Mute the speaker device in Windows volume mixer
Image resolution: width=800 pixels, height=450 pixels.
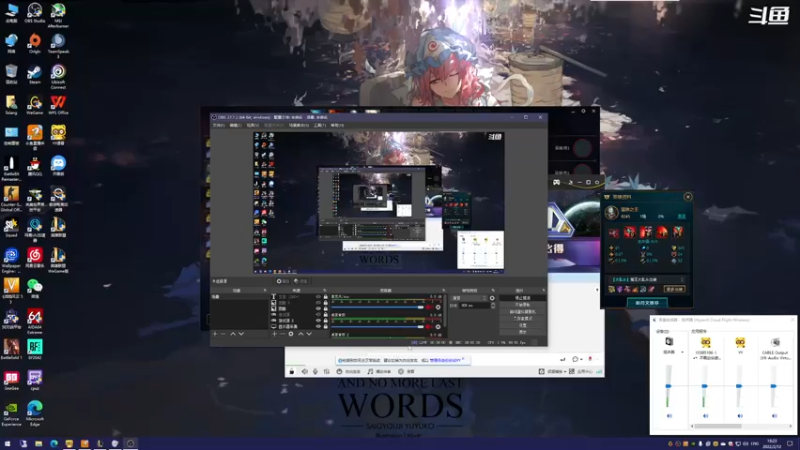[669, 416]
